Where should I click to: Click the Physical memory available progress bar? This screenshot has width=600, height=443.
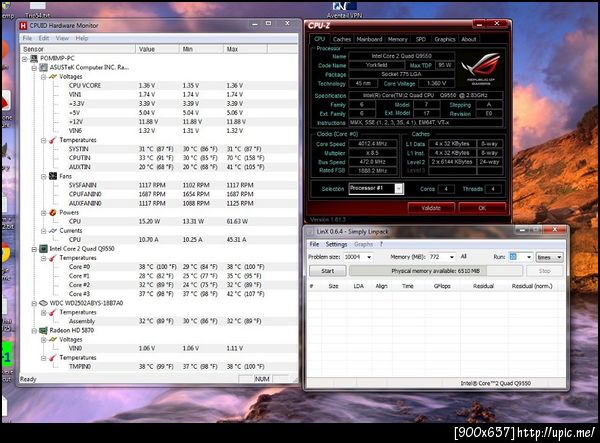pos(435,271)
